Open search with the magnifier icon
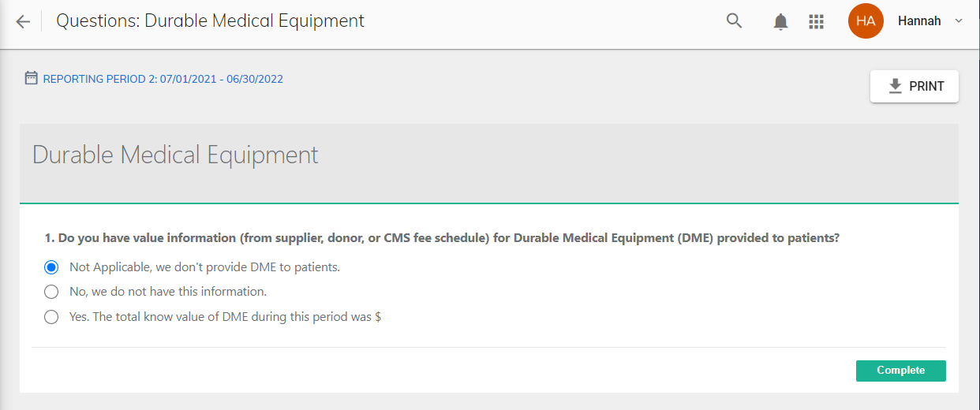 point(735,21)
